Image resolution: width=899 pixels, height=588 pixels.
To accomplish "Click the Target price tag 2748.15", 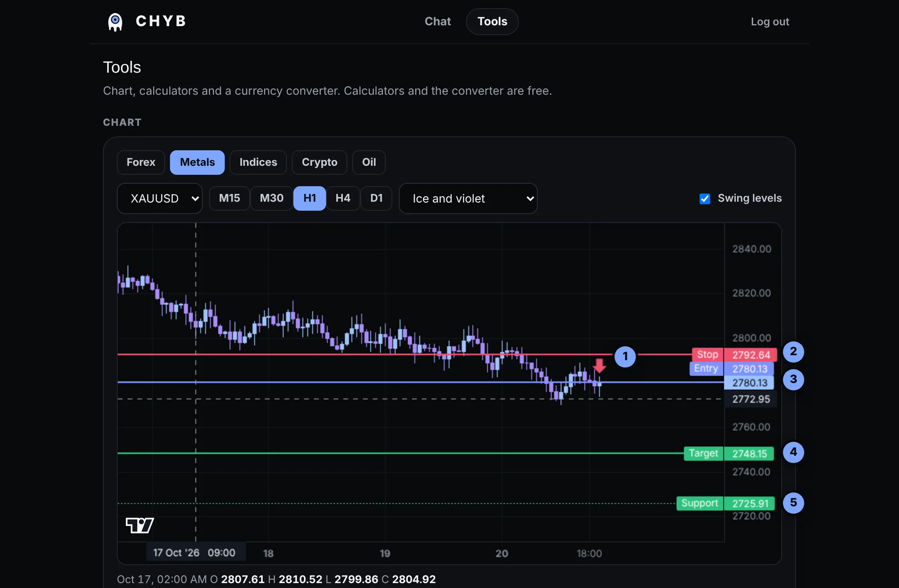I will tap(749, 454).
